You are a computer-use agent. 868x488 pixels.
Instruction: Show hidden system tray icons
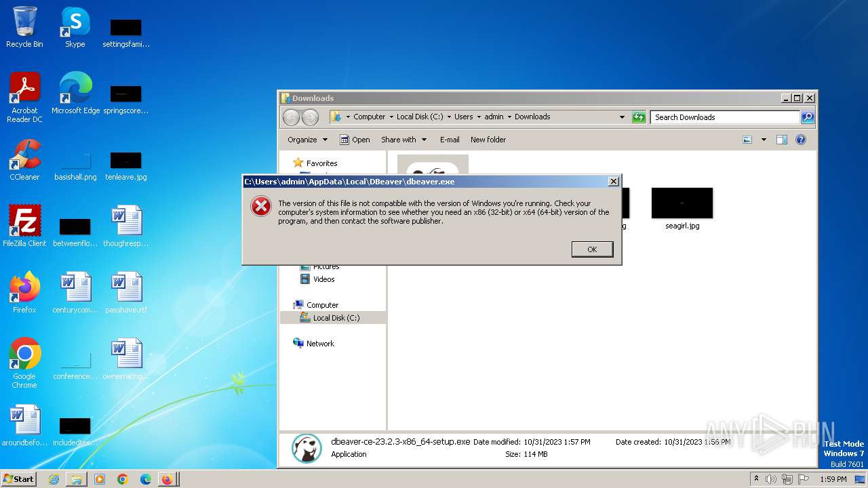click(756, 479)
